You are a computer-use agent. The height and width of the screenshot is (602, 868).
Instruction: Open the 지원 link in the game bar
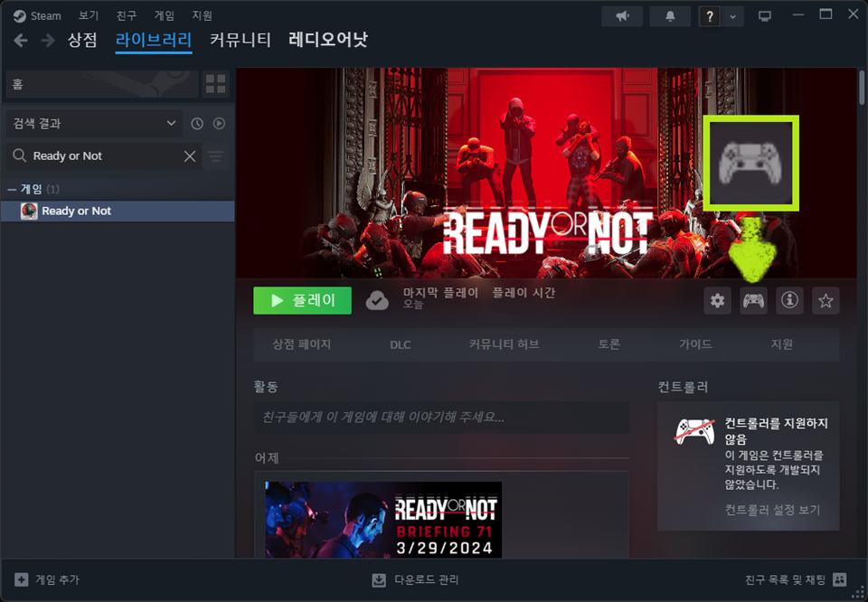pyautogui.click(x=781, y=344)
